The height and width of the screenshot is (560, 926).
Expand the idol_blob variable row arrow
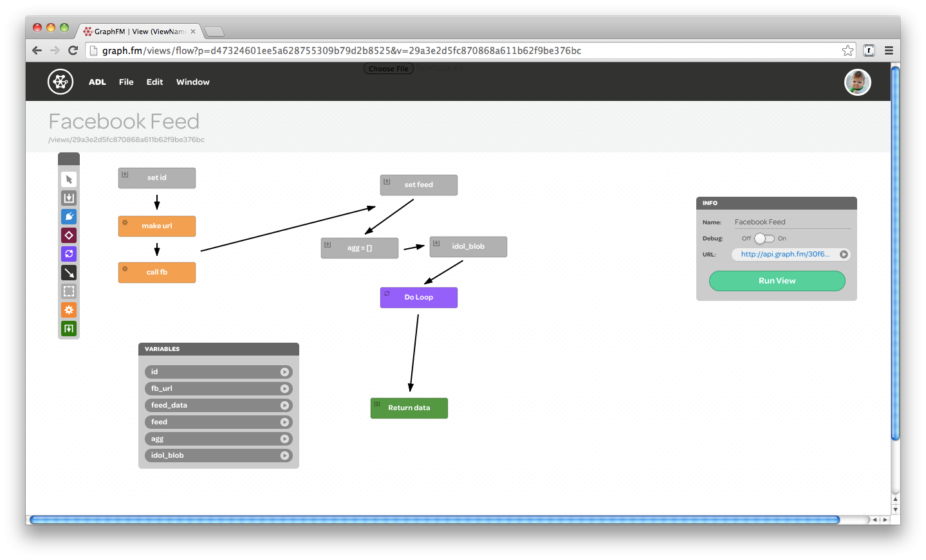tap(284, 456)
